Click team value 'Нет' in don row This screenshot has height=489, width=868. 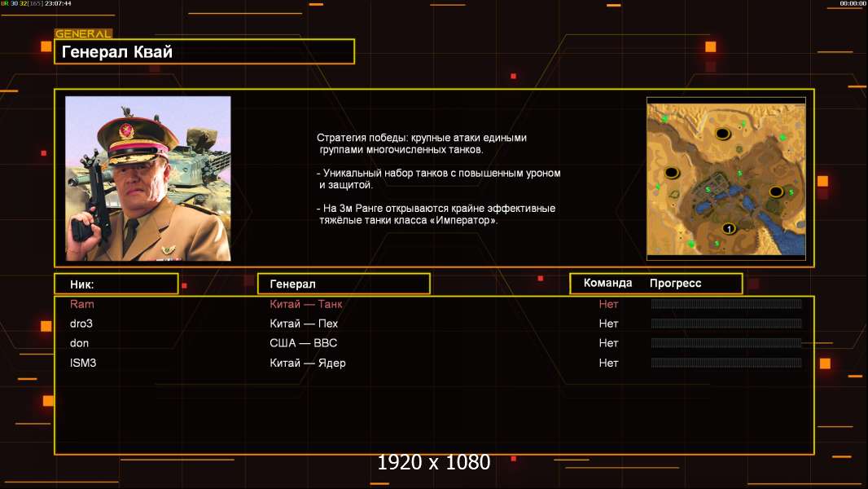tap(608, 343)
